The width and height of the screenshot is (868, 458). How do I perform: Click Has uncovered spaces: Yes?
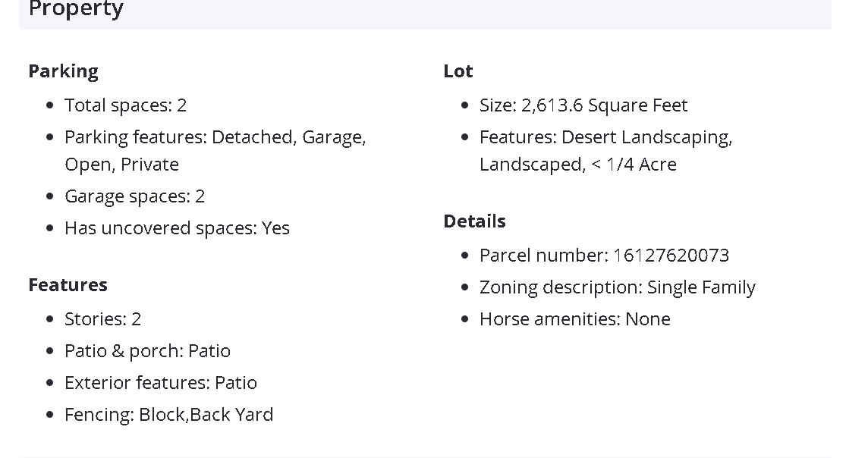pos(177,228)
